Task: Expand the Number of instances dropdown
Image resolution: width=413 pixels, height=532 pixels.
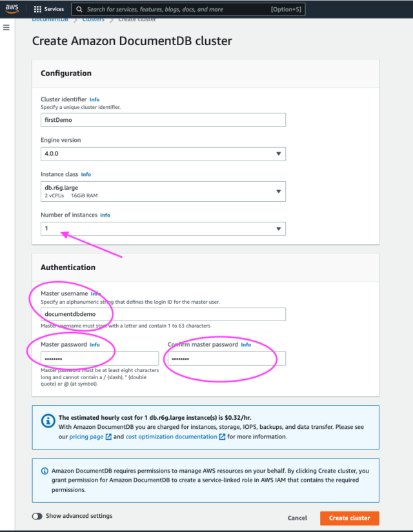Action: [x=279, y=228]
